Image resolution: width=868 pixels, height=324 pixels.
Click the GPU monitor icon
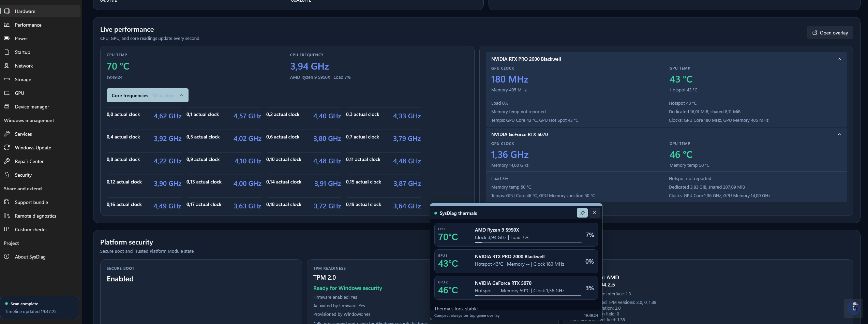(7, 93)
